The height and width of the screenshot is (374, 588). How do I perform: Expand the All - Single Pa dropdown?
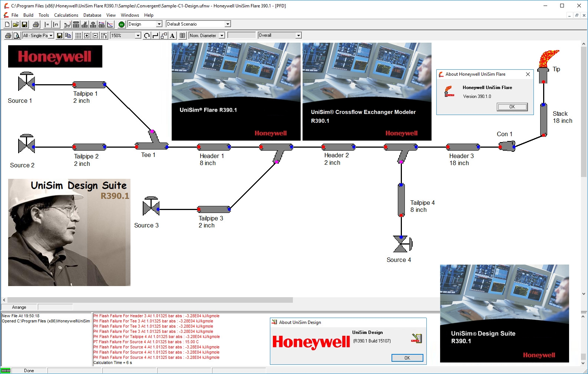pyautogui.click(x=51, y=36)
